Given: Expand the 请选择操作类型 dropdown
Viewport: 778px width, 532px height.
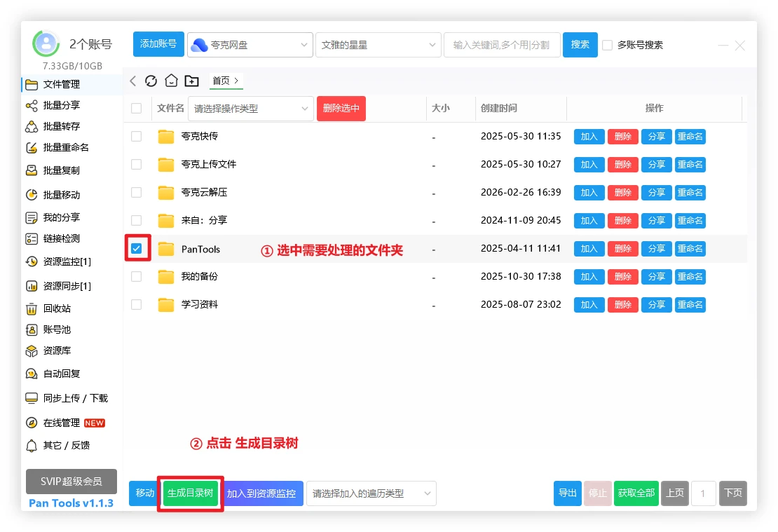Looking at the screenshot, I should click(x=250, y=109).
